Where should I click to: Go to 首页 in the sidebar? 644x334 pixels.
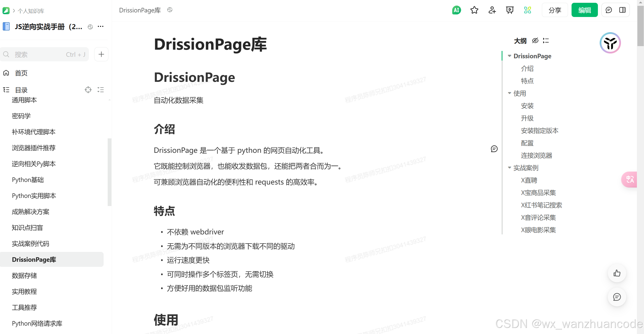21,73
